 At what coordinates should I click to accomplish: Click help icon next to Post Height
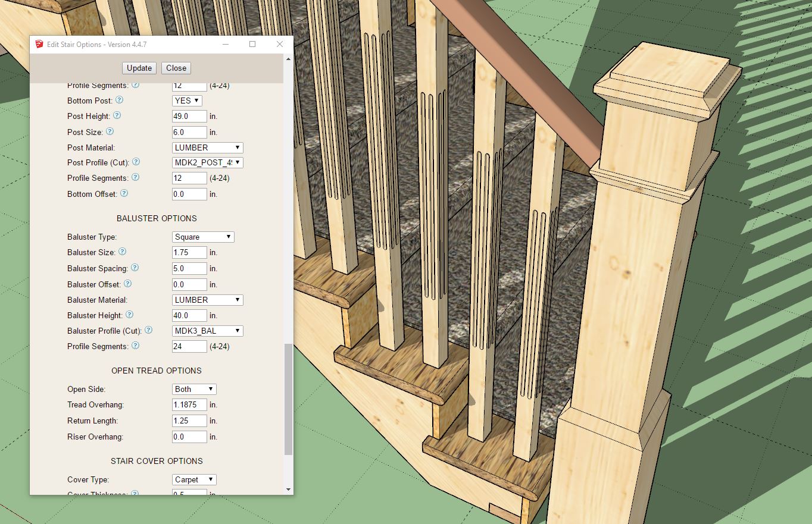click(x=117, y=116)
